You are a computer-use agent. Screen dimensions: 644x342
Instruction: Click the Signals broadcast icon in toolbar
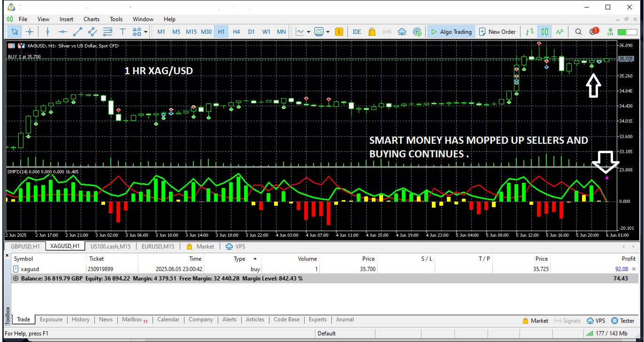(387, 32)
